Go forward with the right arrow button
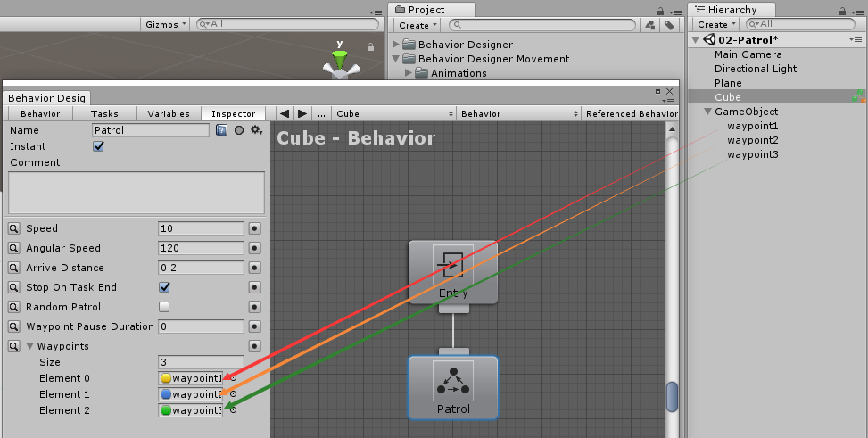 tap(302, 113)
